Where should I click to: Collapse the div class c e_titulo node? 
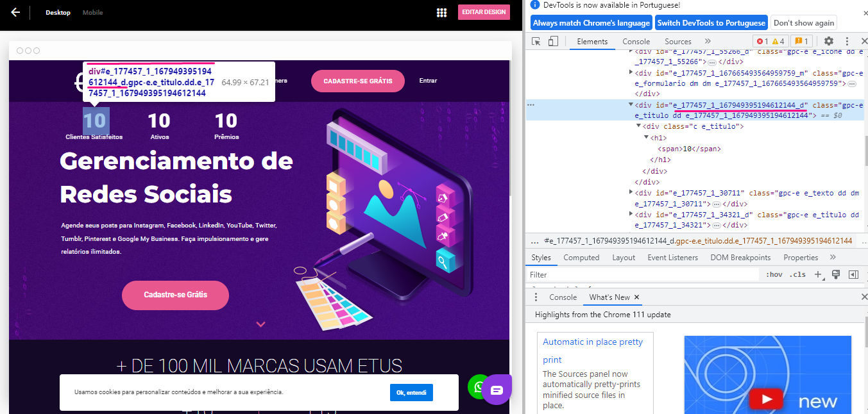[638, 127]
